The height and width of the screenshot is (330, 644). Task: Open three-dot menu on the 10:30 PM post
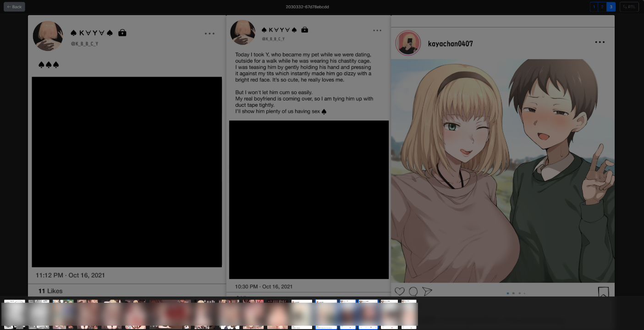tap(377, 31)
